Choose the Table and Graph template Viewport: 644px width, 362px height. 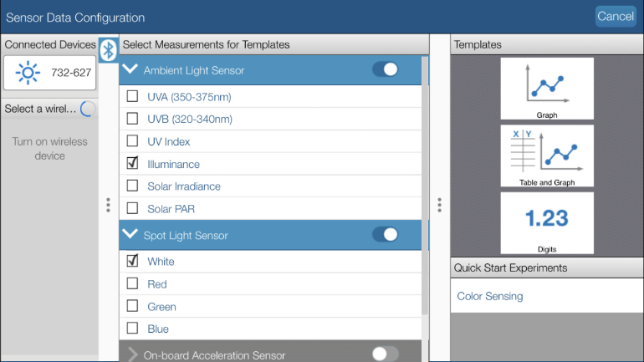pyautogui.click(x=547, y=156)
